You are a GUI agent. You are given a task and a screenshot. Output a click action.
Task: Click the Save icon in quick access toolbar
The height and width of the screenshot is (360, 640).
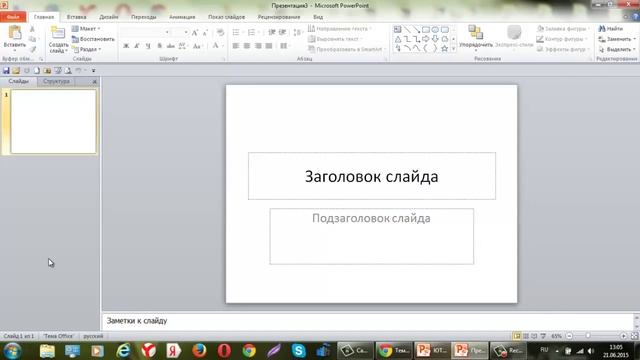coord(6,71)
